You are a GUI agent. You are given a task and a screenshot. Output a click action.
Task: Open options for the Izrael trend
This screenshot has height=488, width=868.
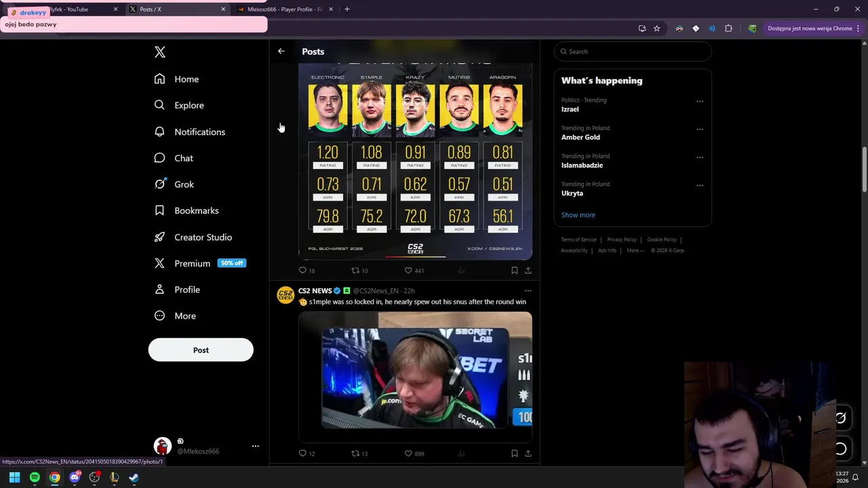click(x=700, y=102)
